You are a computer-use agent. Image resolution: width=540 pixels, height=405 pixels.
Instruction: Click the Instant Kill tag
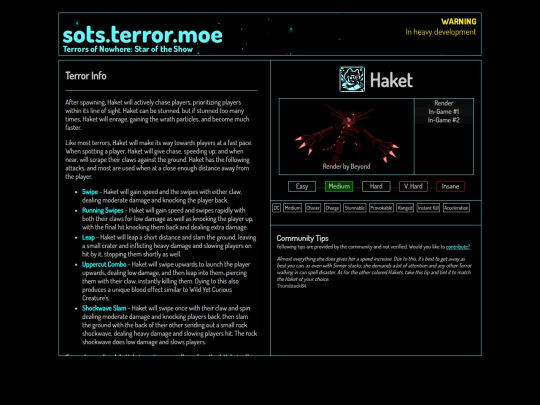coord(428,208)
